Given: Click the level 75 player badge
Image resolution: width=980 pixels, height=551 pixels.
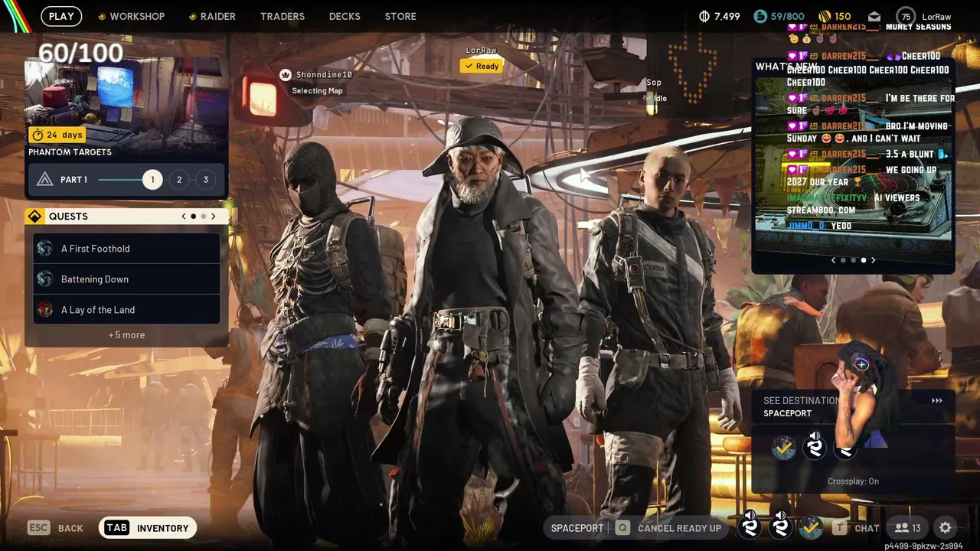Looking at the screenshot, I should pos(906,16).
